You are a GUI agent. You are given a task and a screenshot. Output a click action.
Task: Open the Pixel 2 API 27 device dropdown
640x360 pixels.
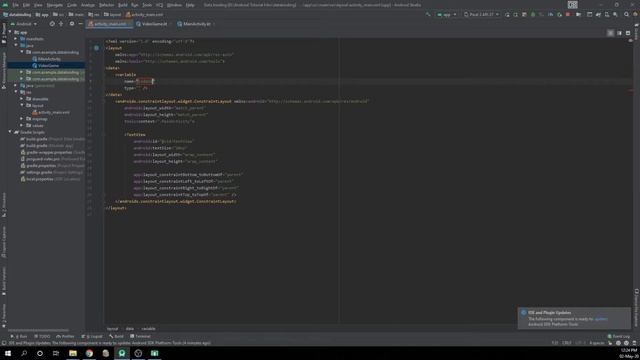481,14
